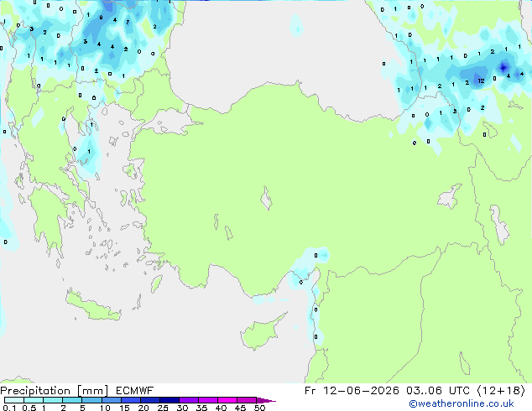
Task: Click the '(12+18)' forecast step text
Action: [501, 391]
